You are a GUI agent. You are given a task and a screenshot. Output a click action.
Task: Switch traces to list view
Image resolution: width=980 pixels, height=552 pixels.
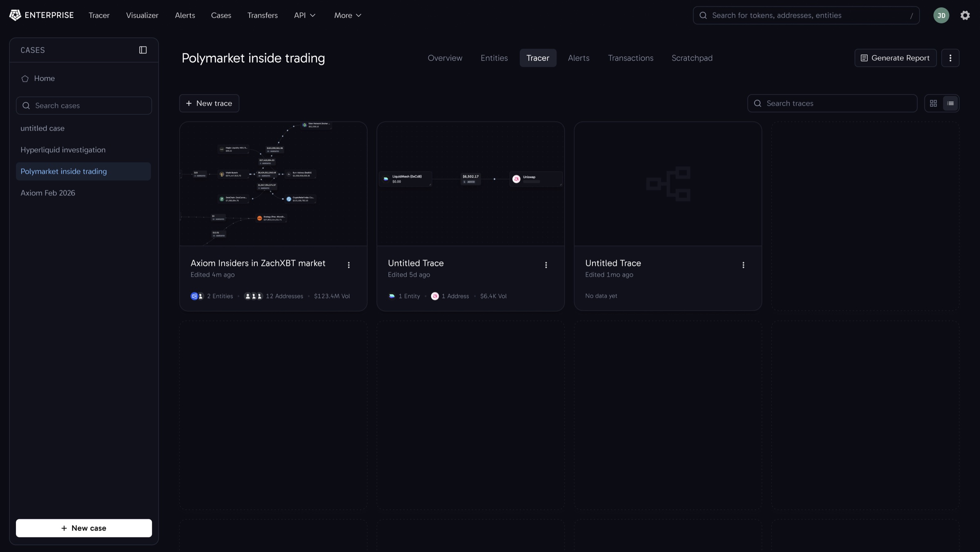point(951,103)
